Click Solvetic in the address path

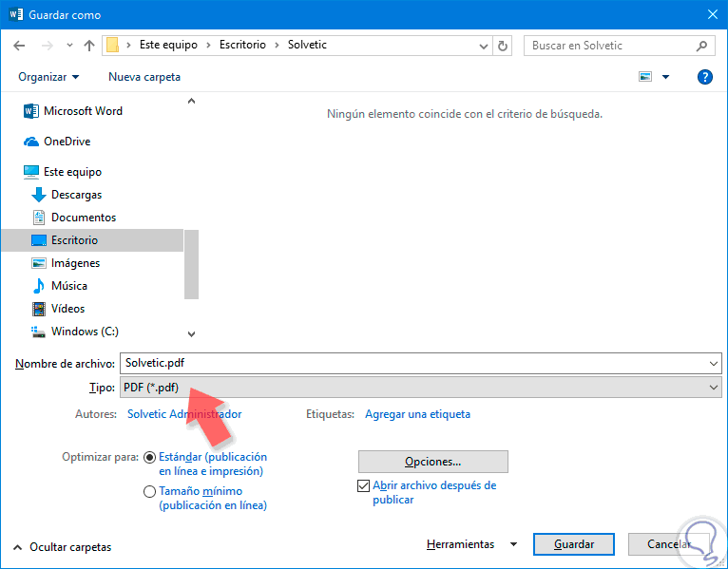click(307, 45)
